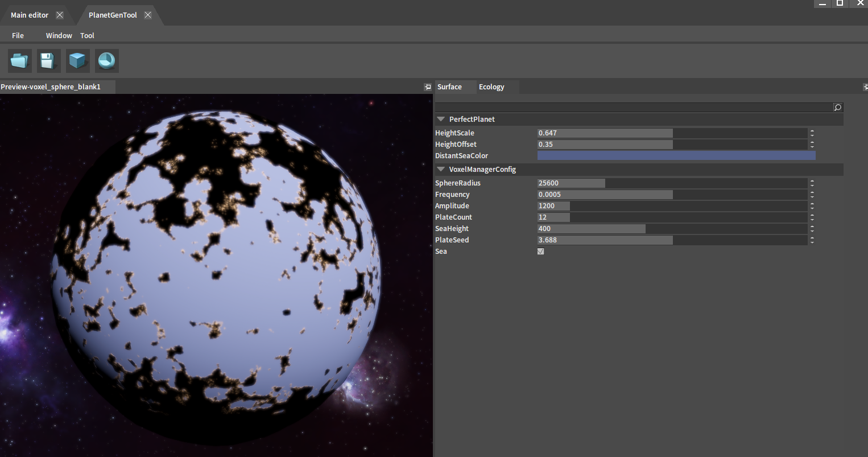
Task: Switch to the Surface tab
Action: [449, 87]
